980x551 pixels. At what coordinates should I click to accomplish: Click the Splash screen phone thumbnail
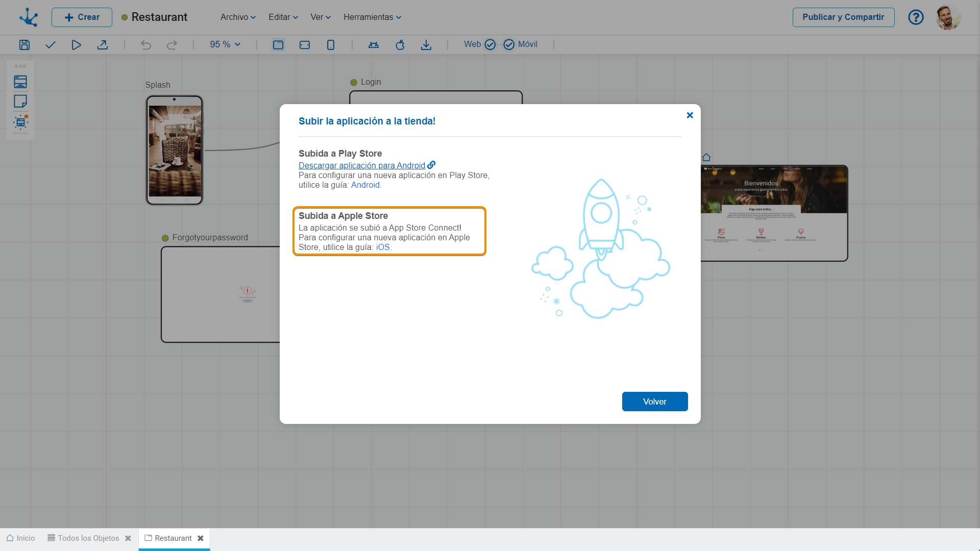click(x=175, y=151)
